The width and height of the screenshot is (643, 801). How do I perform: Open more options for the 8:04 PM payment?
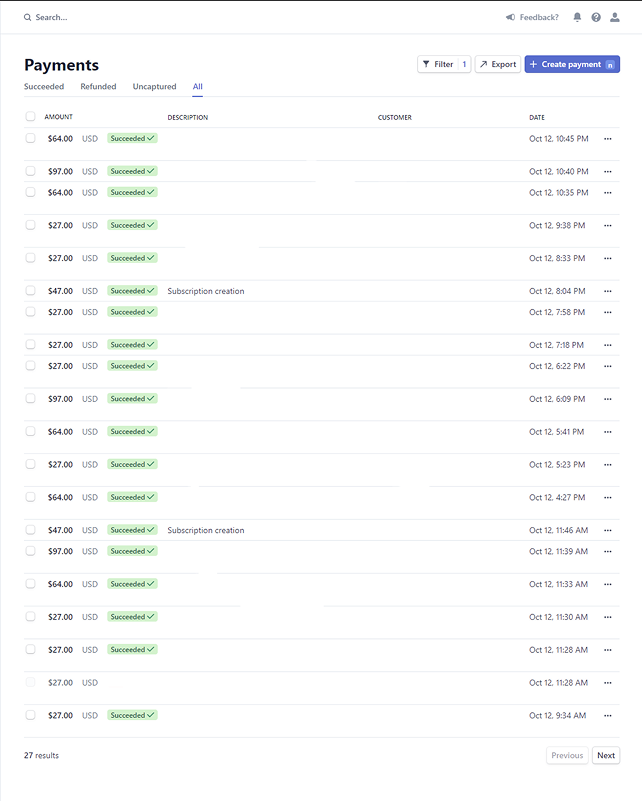point(608,291)
